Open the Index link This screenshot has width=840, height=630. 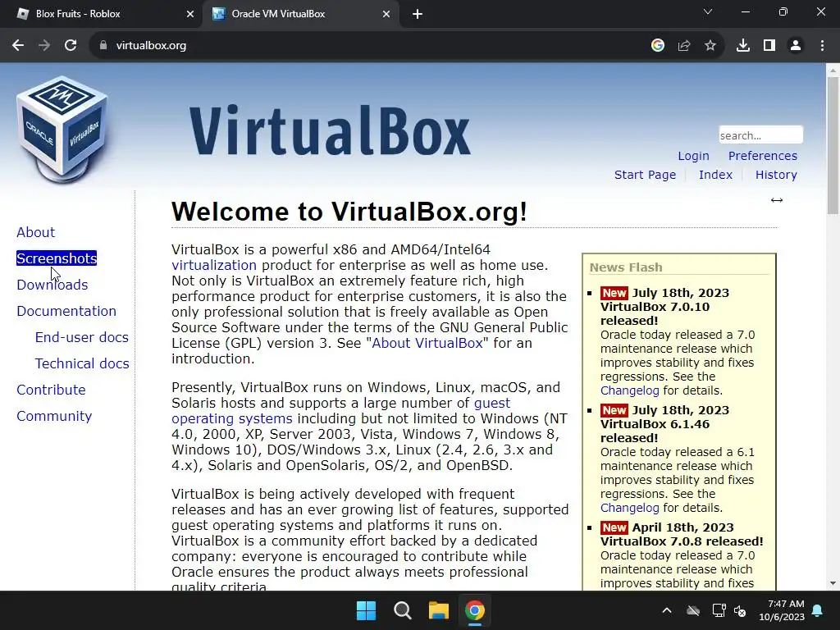click(x=715, y=175)
